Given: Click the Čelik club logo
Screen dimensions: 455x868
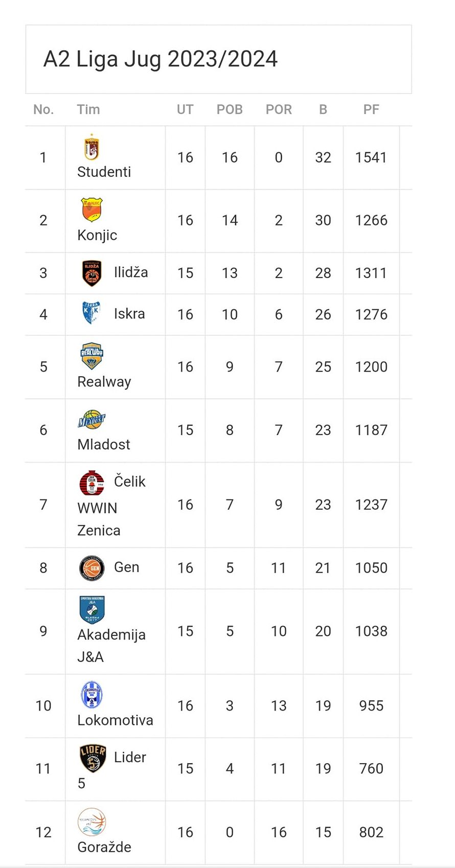Looking at the screenshot, I should [92, 483].
